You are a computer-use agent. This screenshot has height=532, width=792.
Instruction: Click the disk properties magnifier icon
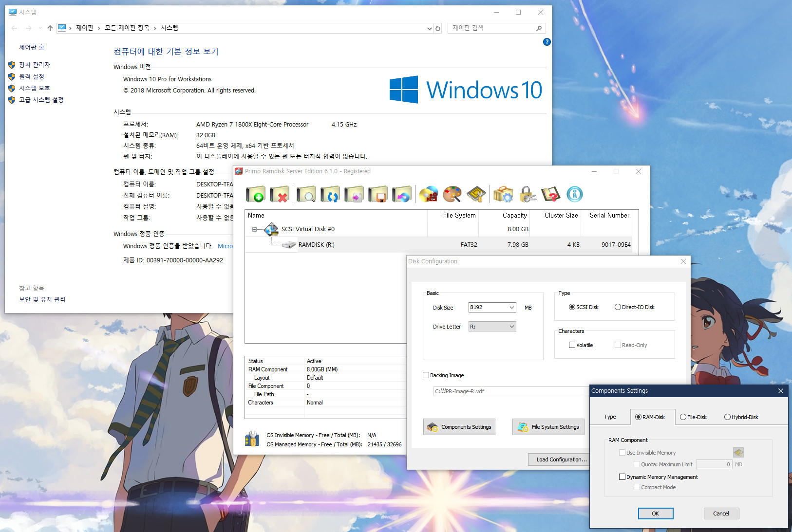[x=306, y=194]
